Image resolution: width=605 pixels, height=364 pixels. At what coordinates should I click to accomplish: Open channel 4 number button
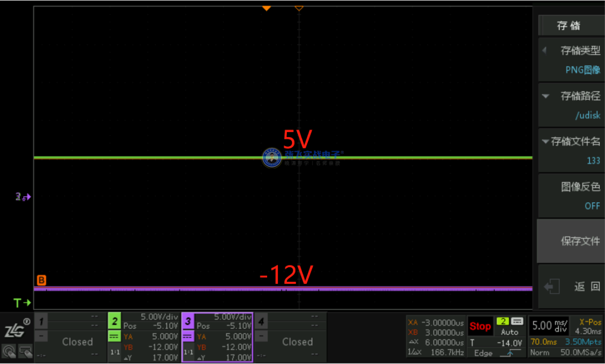(x=261, y=321)
